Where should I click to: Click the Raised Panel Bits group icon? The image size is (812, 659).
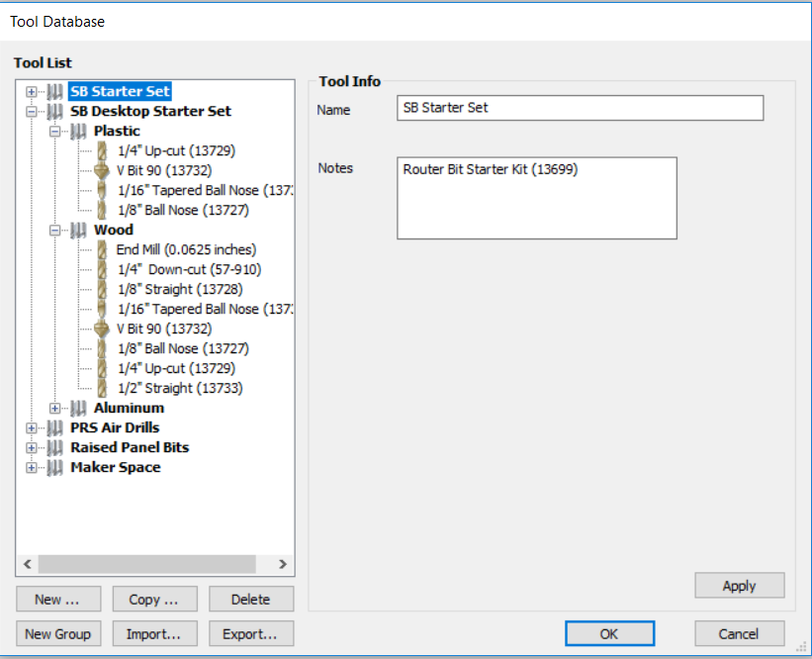(x=55, y=447)
